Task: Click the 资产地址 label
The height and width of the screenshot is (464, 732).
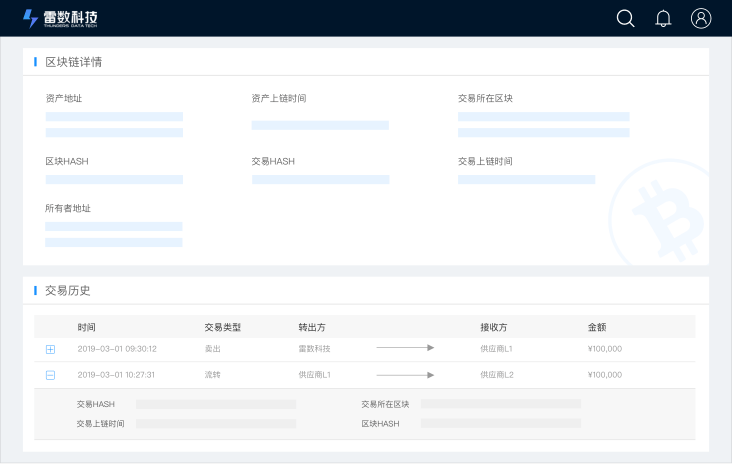Action: pos(64,98)
